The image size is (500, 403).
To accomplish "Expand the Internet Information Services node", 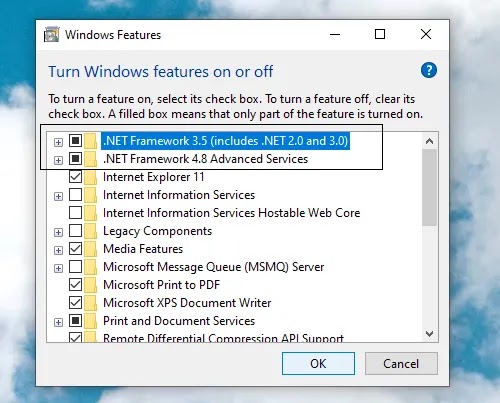I will click(58, 196).
